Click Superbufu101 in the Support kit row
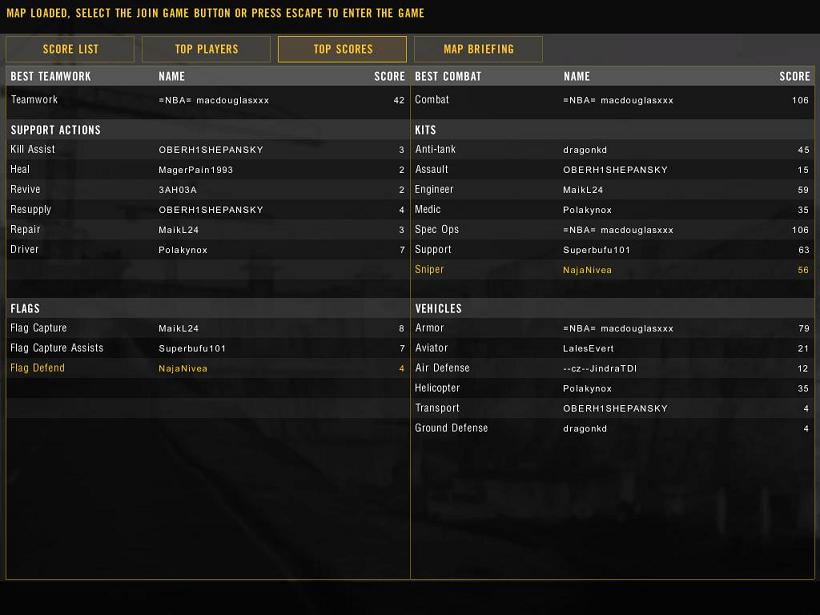This screenshot has height=615, width=820. [x=596, y=250]
